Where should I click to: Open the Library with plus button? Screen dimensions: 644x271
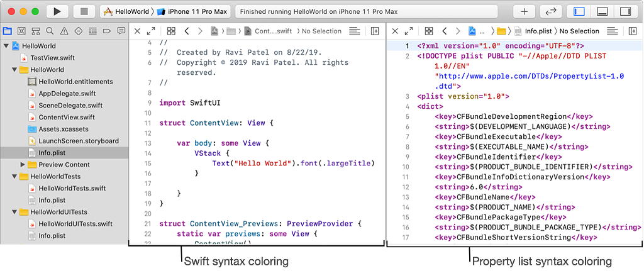[524, 11]
